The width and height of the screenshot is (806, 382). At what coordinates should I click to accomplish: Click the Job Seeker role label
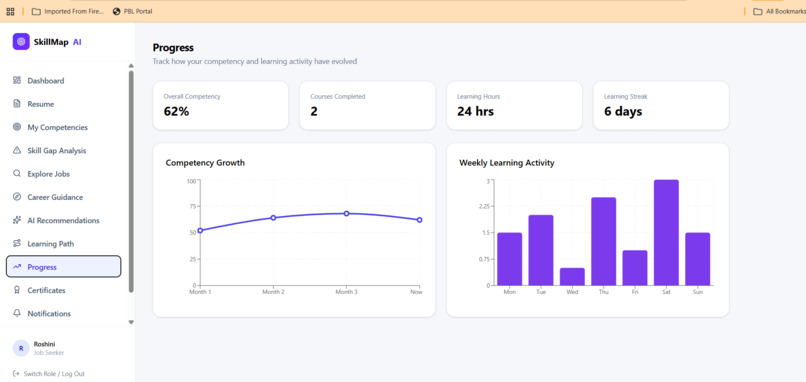click(49, 353)
